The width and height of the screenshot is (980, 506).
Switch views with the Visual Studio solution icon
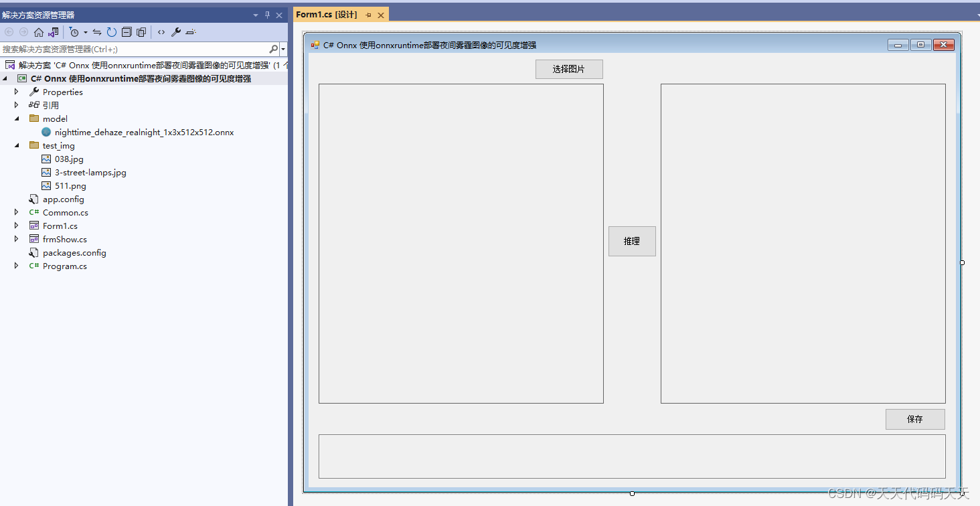(x=54, y=32)
